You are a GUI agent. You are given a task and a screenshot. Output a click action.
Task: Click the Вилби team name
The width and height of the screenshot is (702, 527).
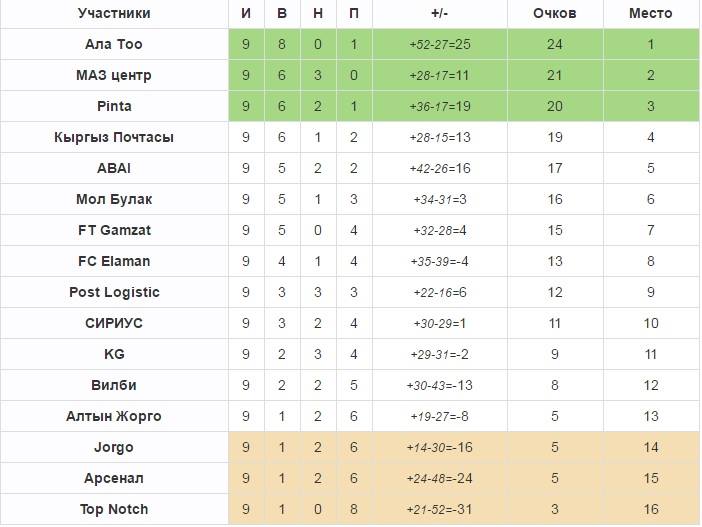tap(114, 386)
